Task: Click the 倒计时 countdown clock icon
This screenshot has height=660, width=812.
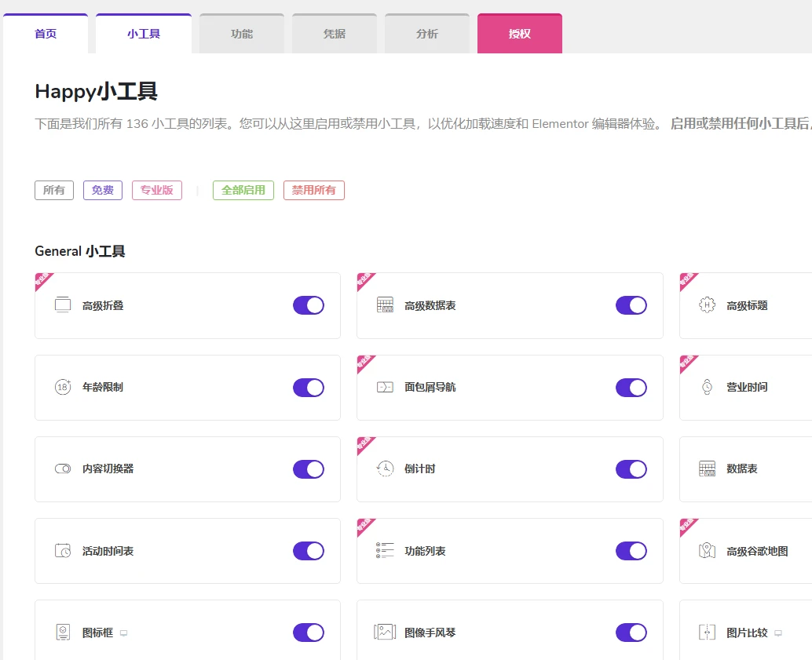Action: (386, 469)
